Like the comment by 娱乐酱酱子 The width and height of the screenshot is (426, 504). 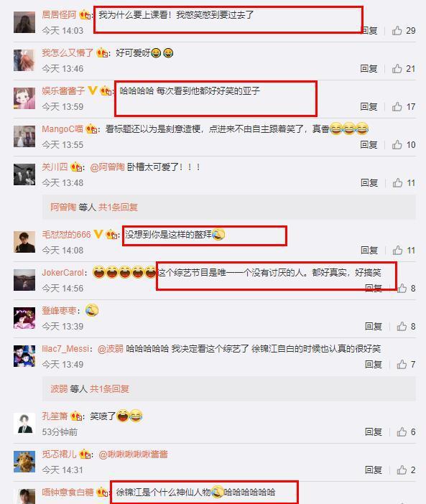tap(397, 106)
